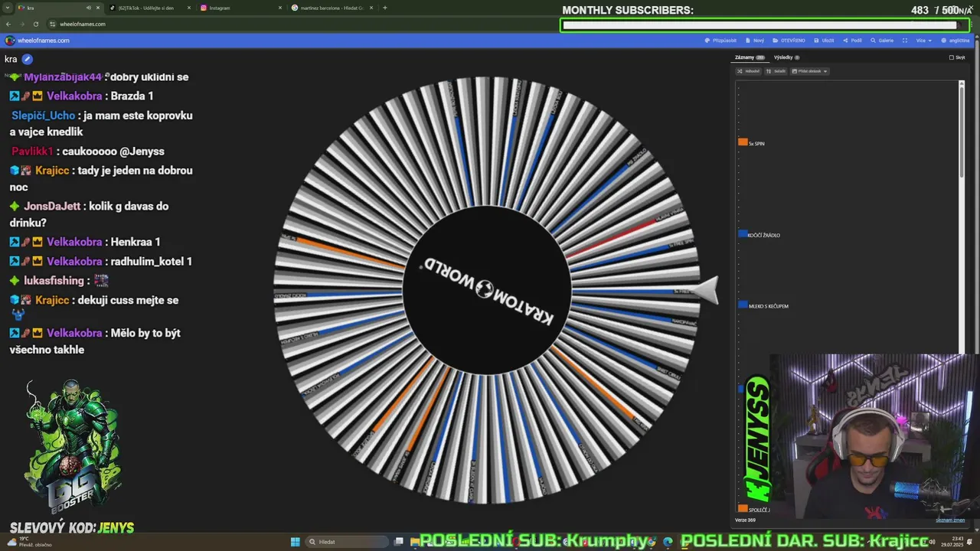Click the wheelofnames.com logo icon

click(x=9, y=41)
